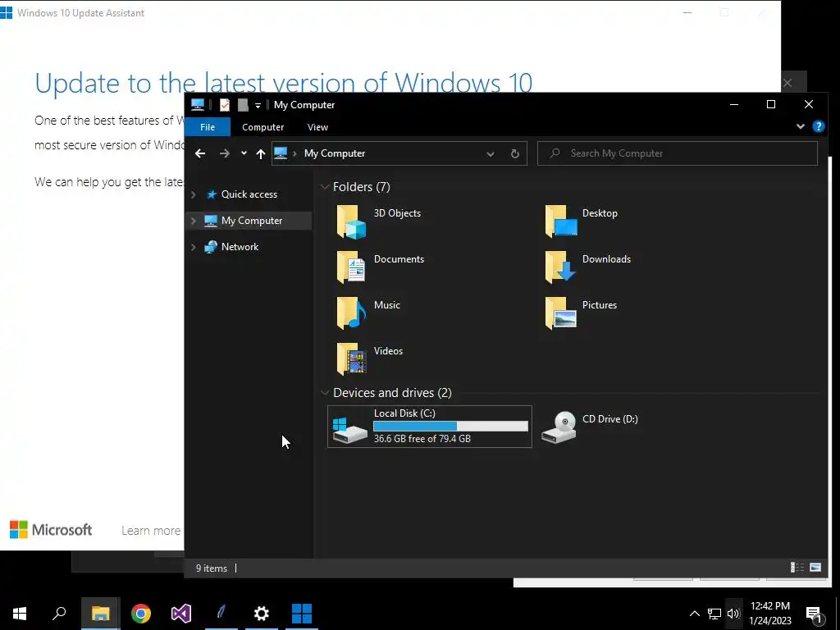Select the Pictures folder icon
840x630 pixels.
[x=560, y=313]
